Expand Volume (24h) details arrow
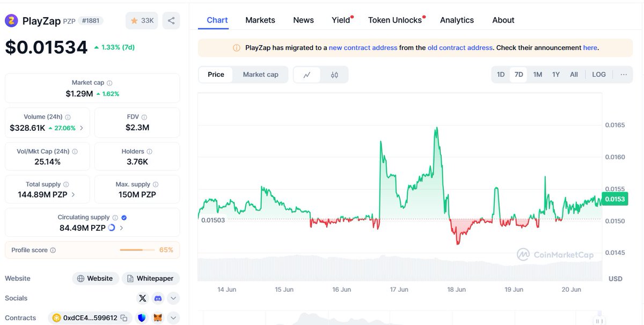Screen dimensions: 644x325 [x=81, y=128]
